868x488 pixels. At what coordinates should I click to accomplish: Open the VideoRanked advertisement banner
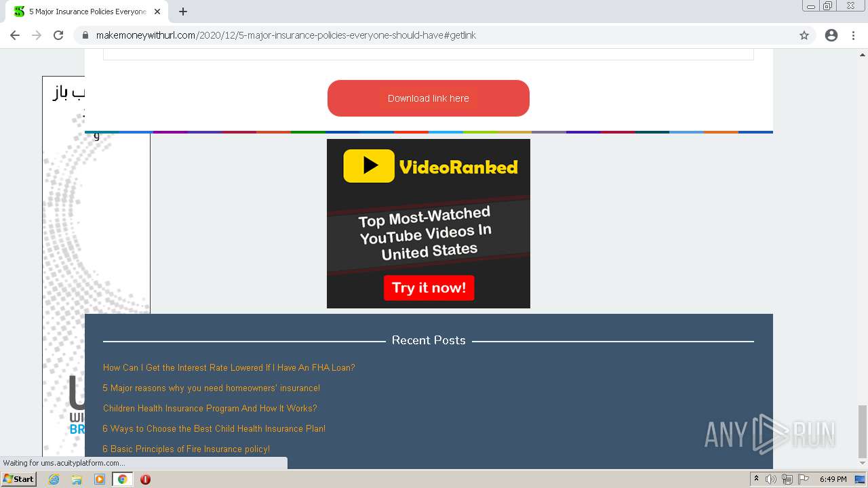coord(429,224)
